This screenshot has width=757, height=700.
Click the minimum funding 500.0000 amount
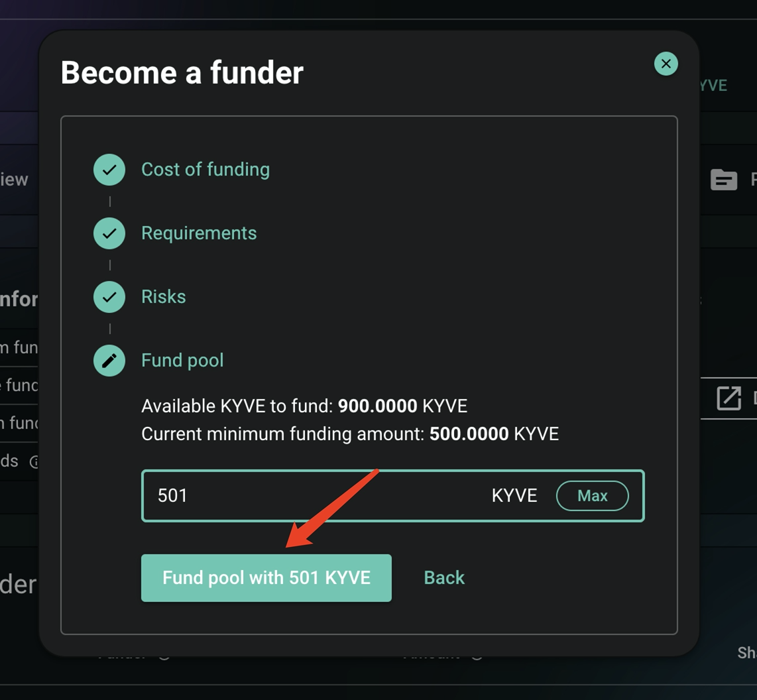pos(469,434)
